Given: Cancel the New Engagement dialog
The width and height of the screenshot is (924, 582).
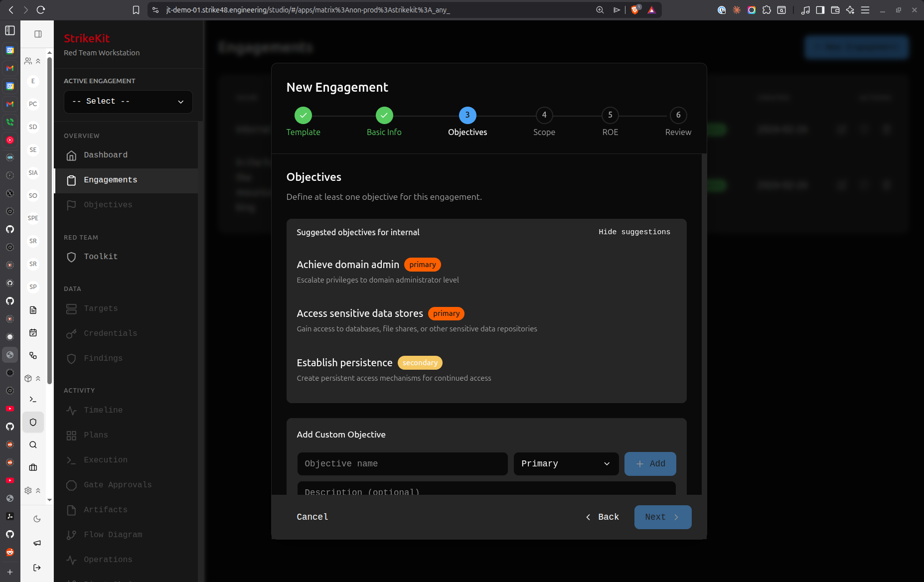Looking at the screenshot, I should coord(312,517).
